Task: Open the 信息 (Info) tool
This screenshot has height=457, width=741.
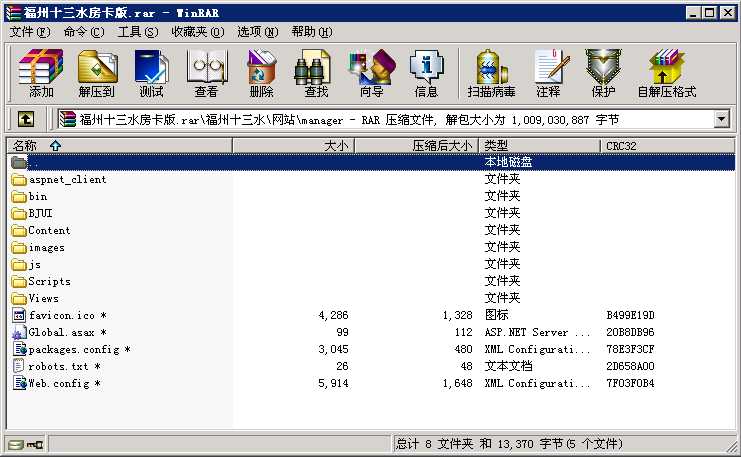Action: 426,73
